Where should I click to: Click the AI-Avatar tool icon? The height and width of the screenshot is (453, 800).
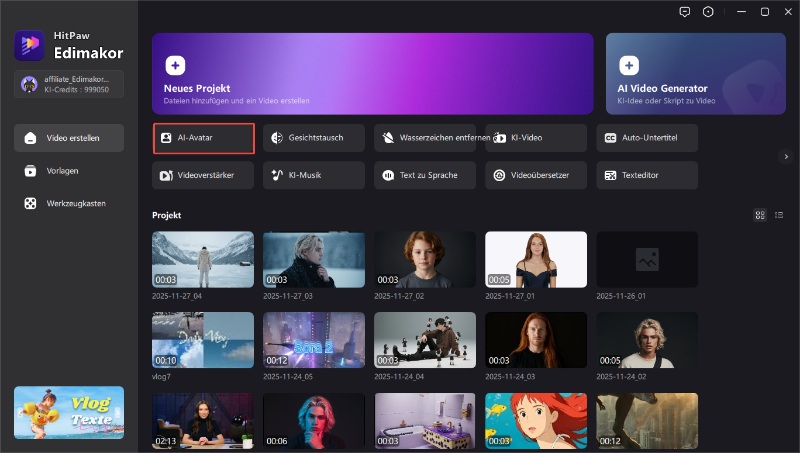(166, 138)
